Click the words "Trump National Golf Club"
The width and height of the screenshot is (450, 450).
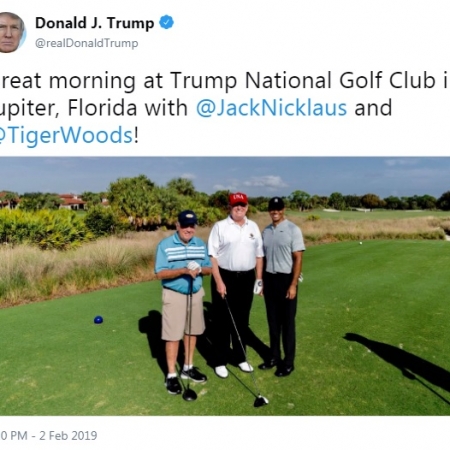point(303,81)
